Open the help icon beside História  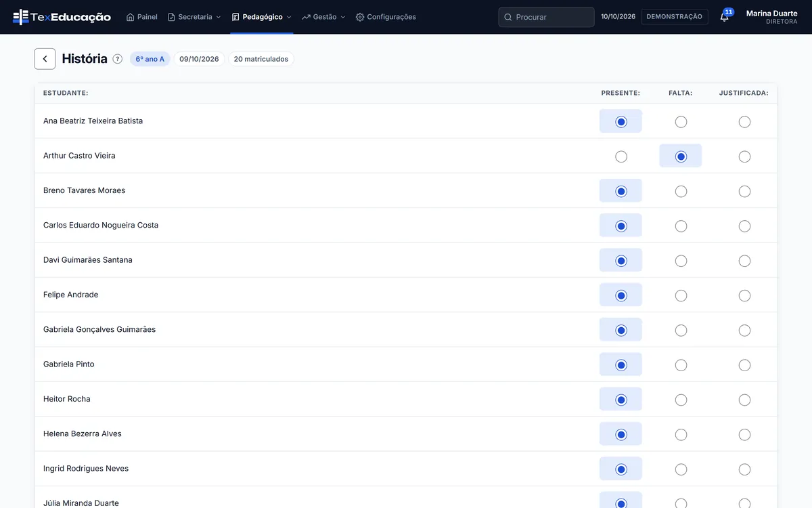coord(118,59)
